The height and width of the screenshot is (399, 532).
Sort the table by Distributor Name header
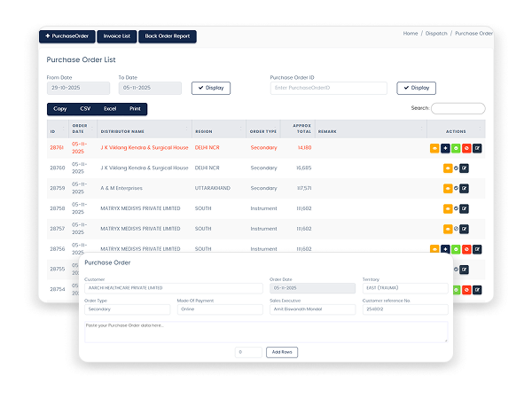click(x=145, y=129)
